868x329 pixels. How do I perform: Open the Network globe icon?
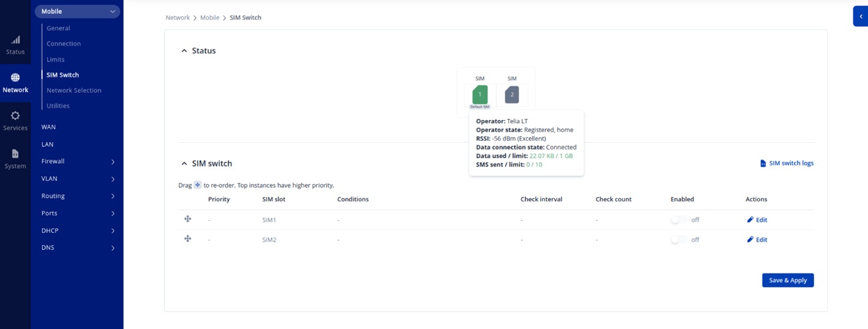click(x=15, y=78)
